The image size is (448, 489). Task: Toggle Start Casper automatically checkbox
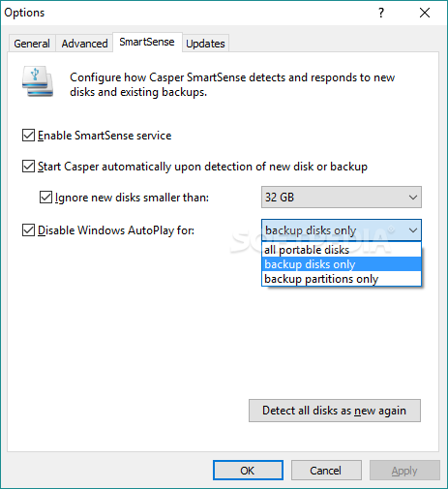click(28, 167)
